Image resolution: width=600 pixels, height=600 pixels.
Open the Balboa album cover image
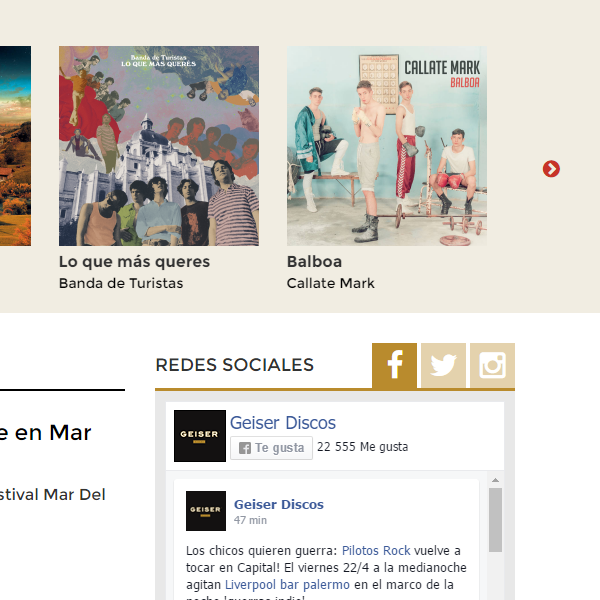pos(387,146)
